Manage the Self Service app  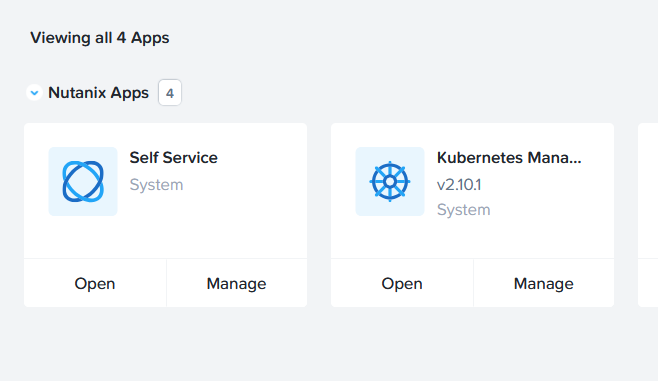pos(237,283)
